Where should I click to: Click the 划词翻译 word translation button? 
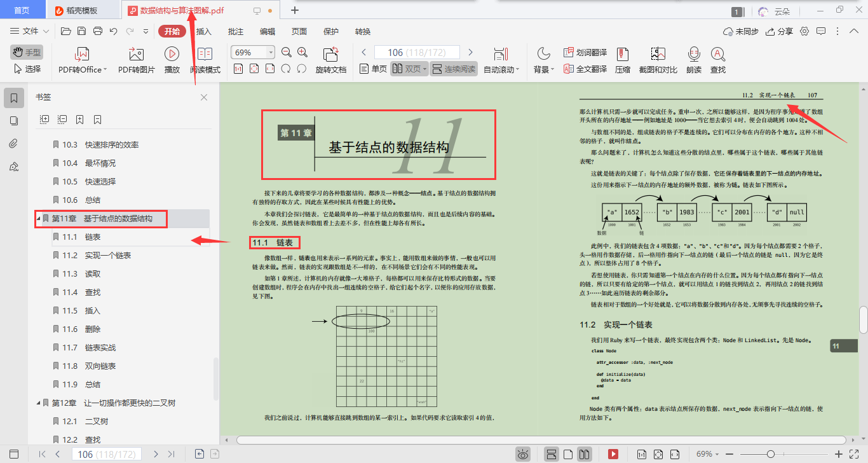click(x=585, y=53)
